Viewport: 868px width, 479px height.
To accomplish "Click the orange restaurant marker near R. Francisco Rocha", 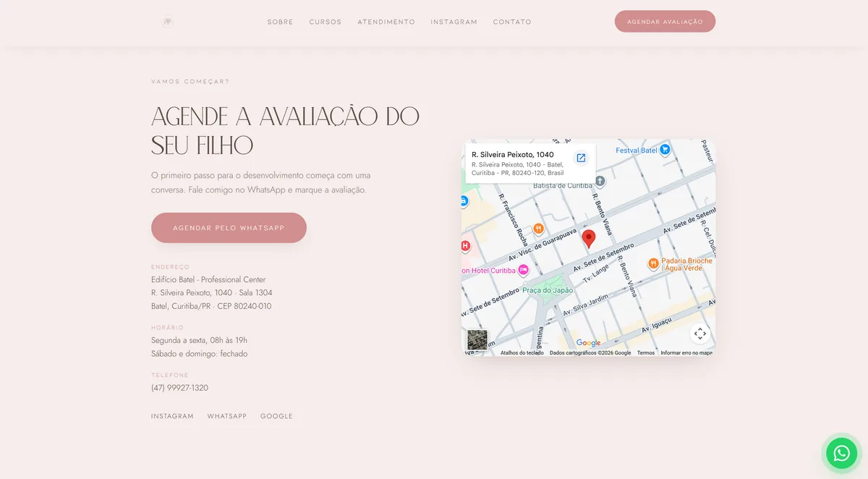I will pos(538,229).
